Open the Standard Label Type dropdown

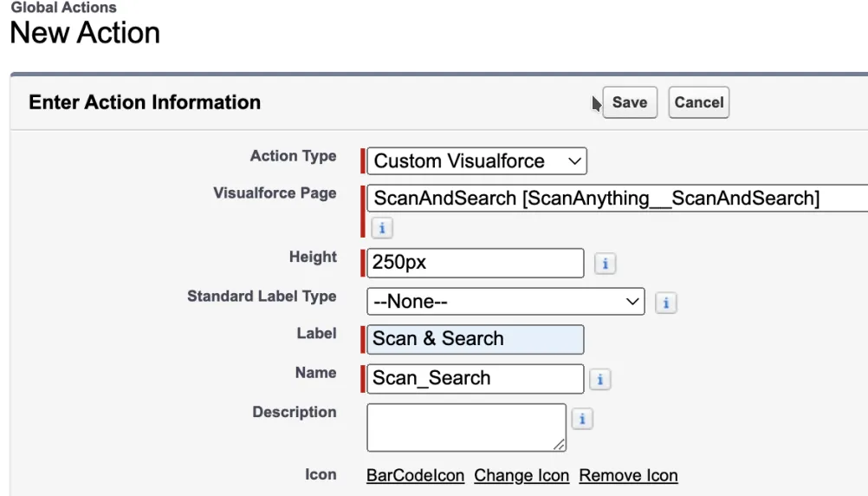[505, 302]
